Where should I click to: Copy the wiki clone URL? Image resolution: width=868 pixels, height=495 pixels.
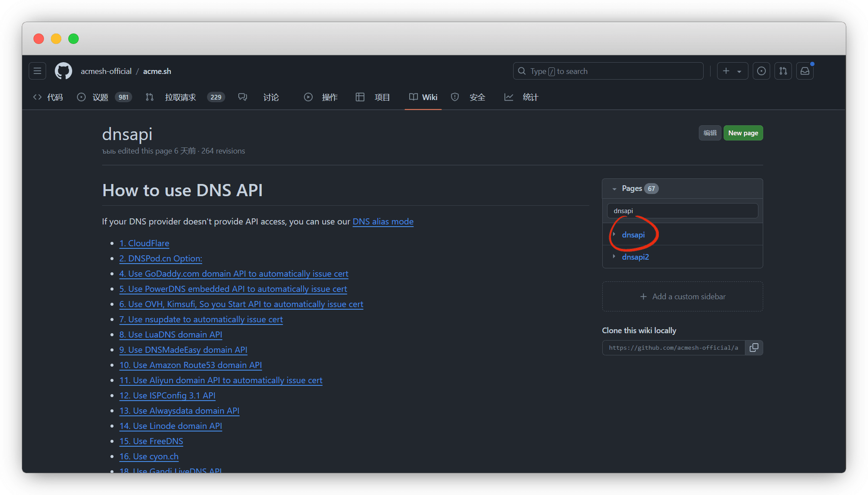754,348
